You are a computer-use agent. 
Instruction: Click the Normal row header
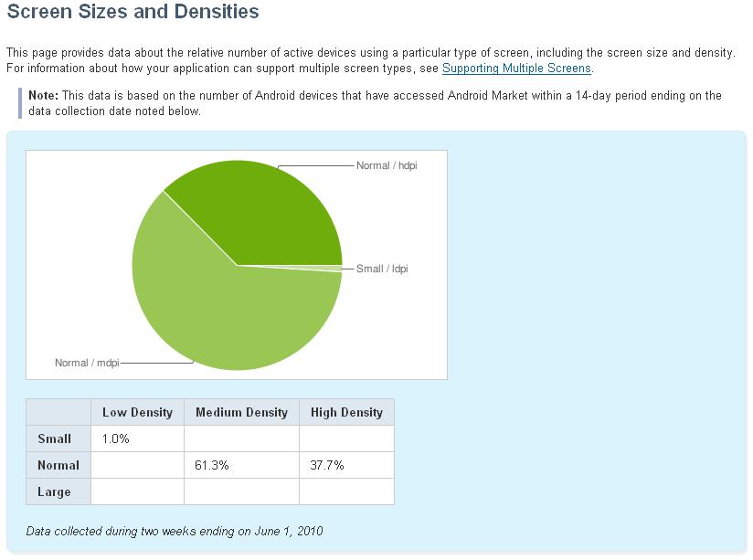click(58, 465)
